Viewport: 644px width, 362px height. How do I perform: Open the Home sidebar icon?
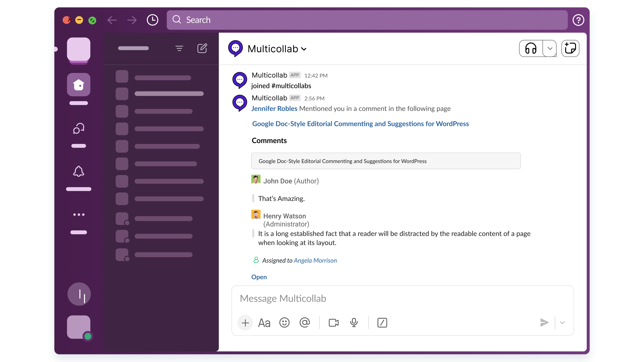click(x=78, y=85)
